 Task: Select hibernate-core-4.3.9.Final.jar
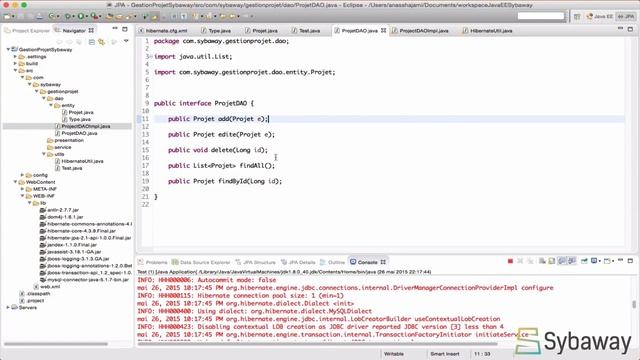point(78,231)
